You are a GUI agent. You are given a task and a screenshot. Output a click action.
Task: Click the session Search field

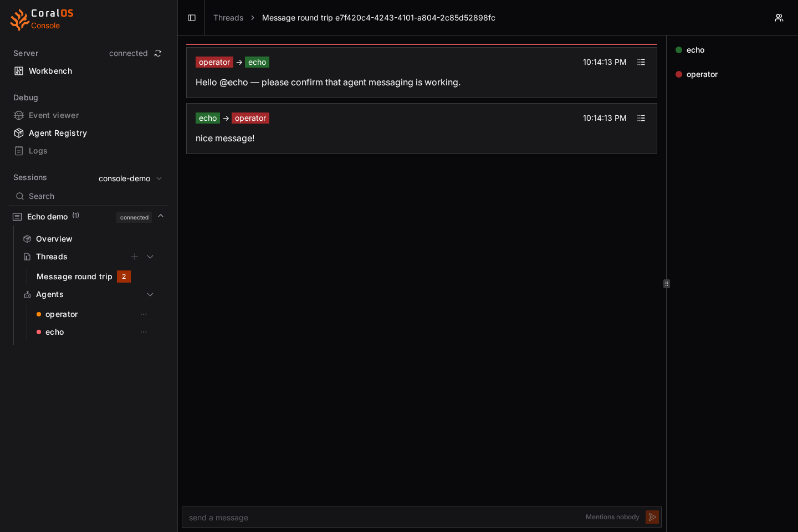[x=89, y=196]
